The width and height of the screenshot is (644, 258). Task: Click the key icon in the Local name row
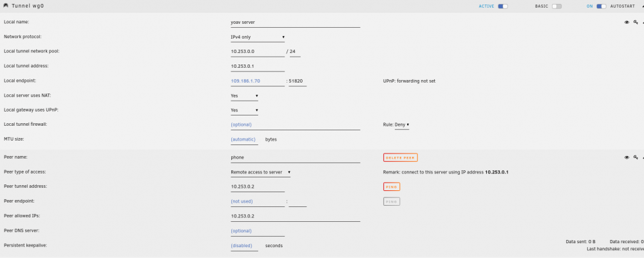pos(636,22)
